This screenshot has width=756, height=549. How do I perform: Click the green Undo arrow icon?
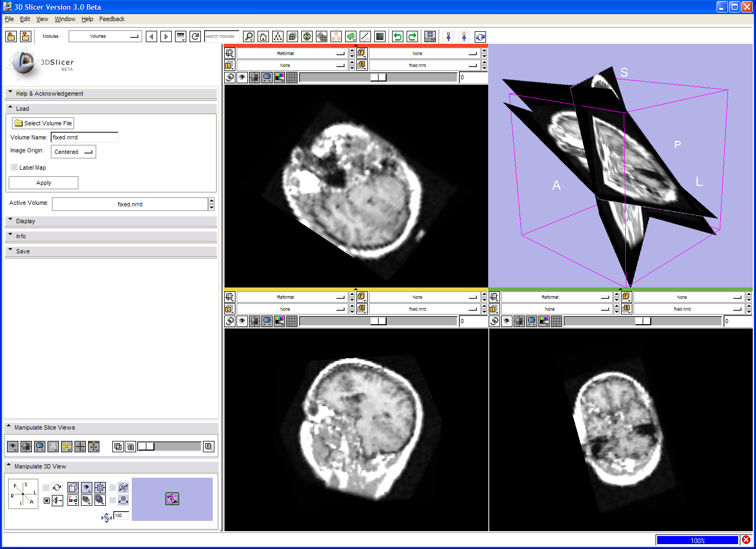click(x=397, y=37)
